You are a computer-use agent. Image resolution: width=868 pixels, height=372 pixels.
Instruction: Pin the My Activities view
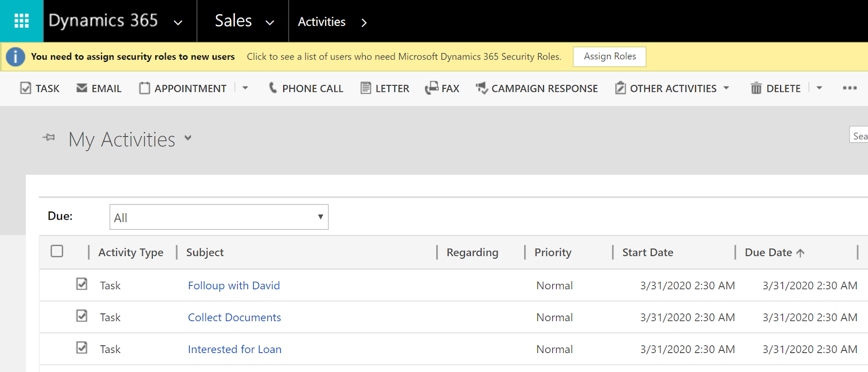pos(49,138)
